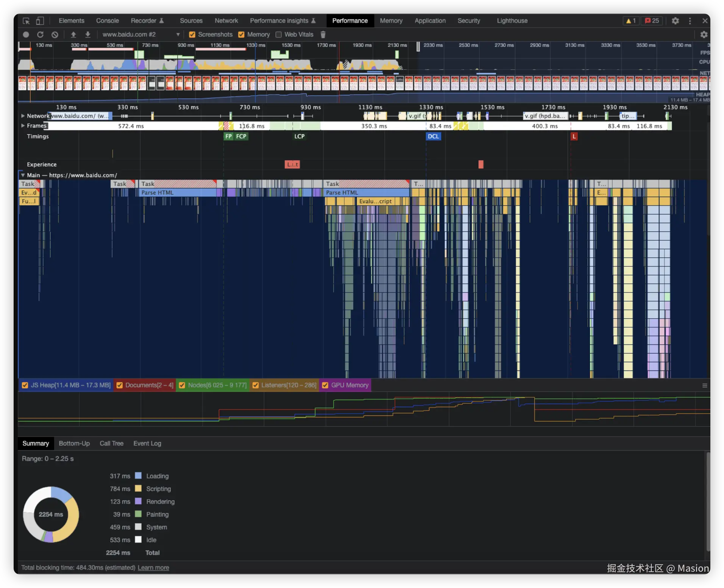
Task: Open the Security tab
Action: point(469,21)
